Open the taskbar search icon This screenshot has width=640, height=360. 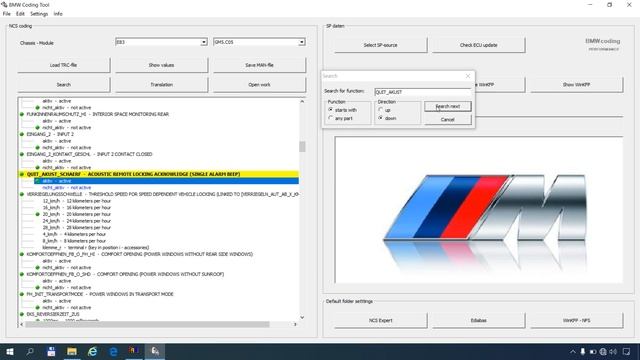[30, 351]
